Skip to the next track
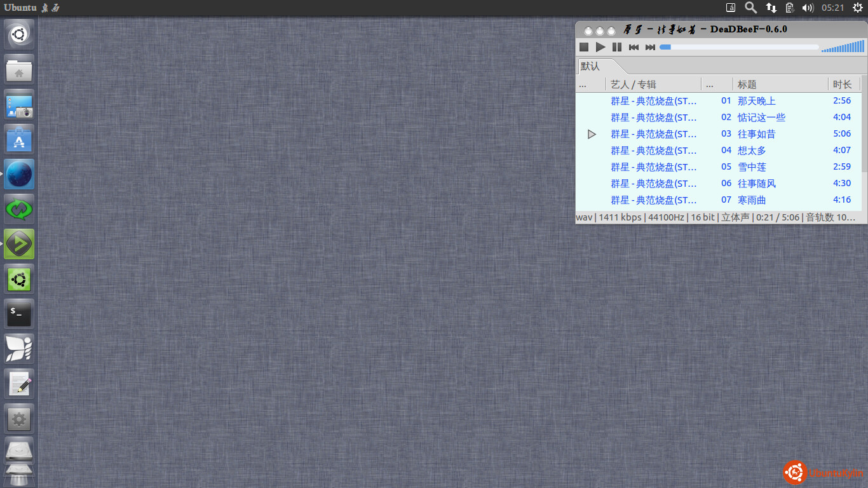The height and width of the screenshot is (488, 868). [x=650, y=47]
